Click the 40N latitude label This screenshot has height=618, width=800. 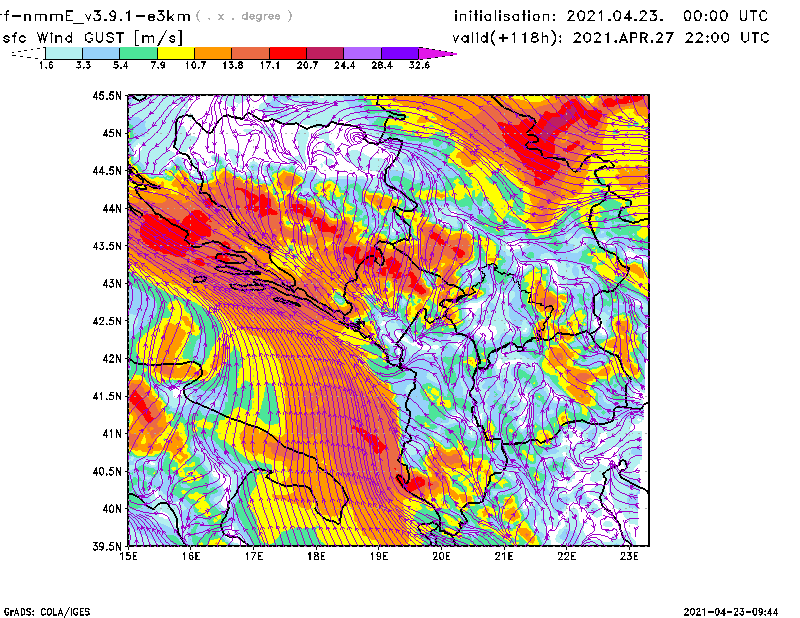click(x=112, y=509)
